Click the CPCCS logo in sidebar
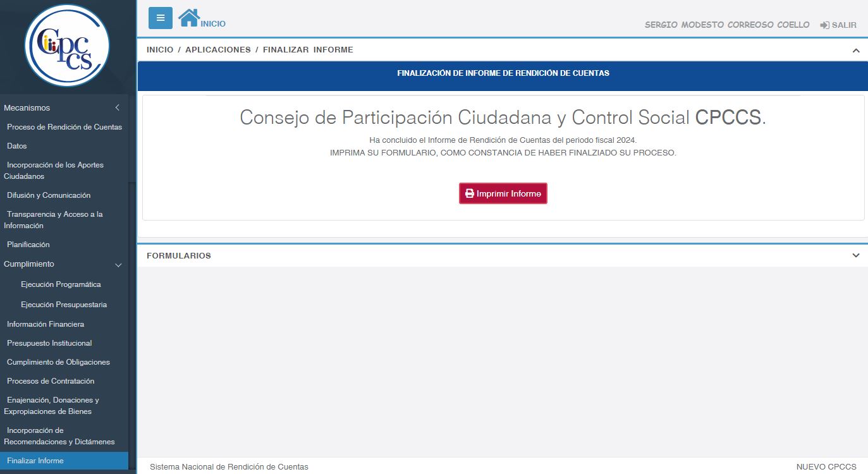The image size is (868, 474). point(67,46)
